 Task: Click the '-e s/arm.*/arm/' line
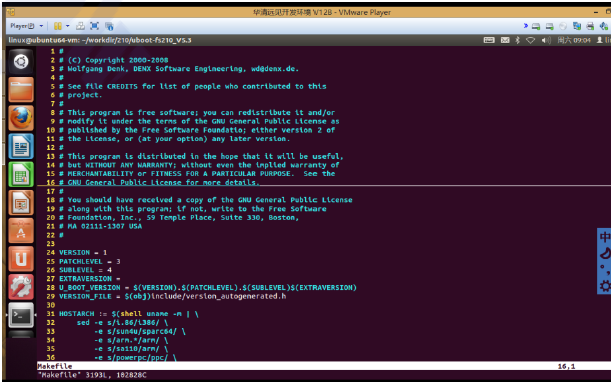click(131, 340)
